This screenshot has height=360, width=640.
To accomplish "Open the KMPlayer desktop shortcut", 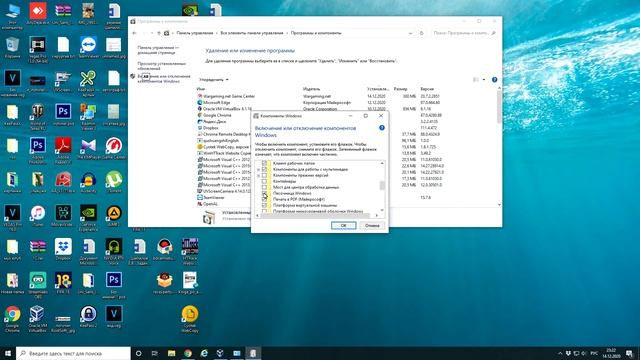I will click(x=88, y=149).
